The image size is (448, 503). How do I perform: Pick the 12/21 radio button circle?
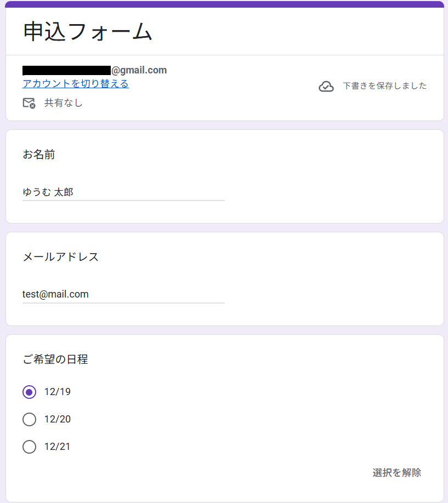30,447
